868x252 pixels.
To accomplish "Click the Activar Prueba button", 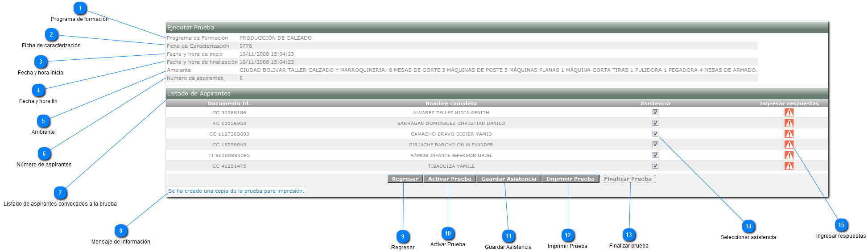I will click(x=450, y=179).
